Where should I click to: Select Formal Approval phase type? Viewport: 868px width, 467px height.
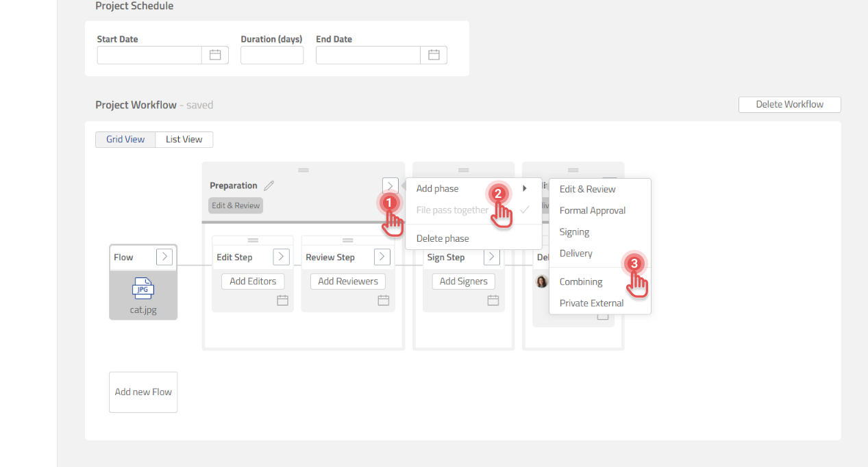[x=593, y=210]
